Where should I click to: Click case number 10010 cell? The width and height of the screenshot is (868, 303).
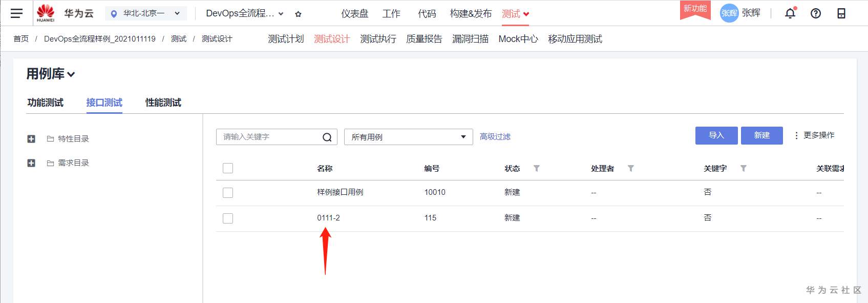click(435, 192)
